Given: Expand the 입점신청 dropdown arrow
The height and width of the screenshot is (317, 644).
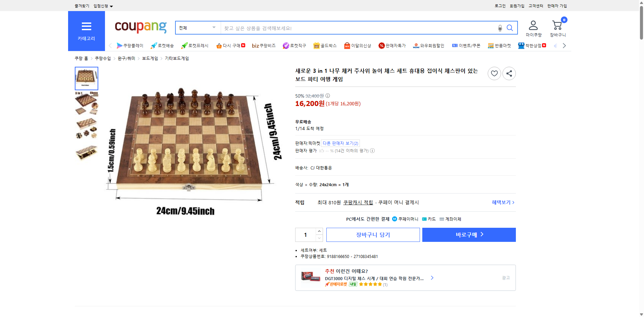Looking at the screenshot, I should [112, 6].
